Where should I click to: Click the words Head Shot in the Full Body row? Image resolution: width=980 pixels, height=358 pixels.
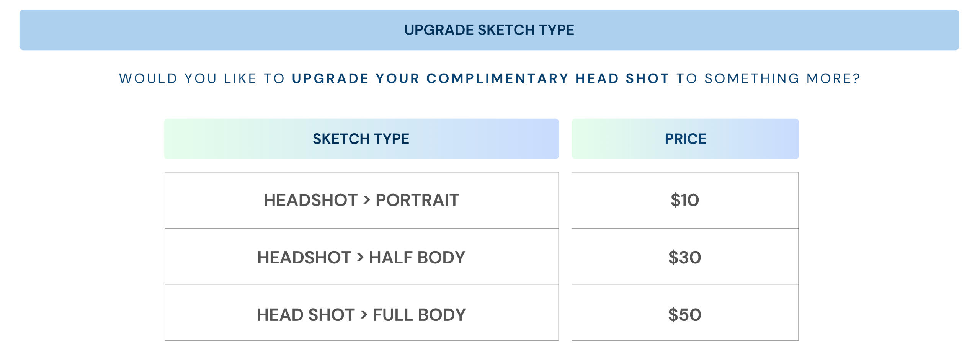pyautogui.click(x=305, y=315)
